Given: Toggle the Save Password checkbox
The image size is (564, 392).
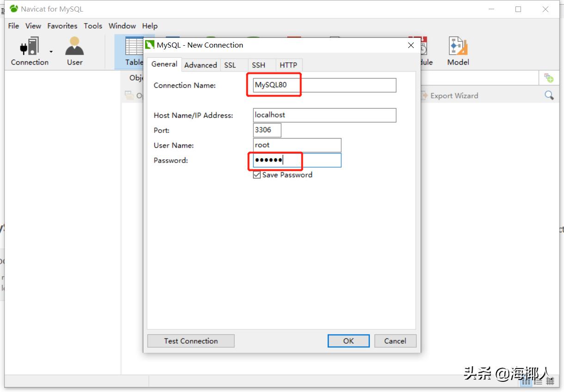Looking at the screenshot, I should [257, 175].
